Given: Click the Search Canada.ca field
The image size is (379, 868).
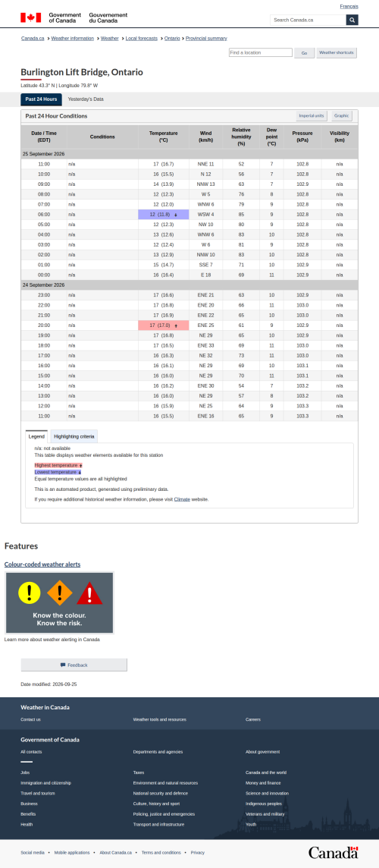Looking at the screenshot, I should coord(309,20).
